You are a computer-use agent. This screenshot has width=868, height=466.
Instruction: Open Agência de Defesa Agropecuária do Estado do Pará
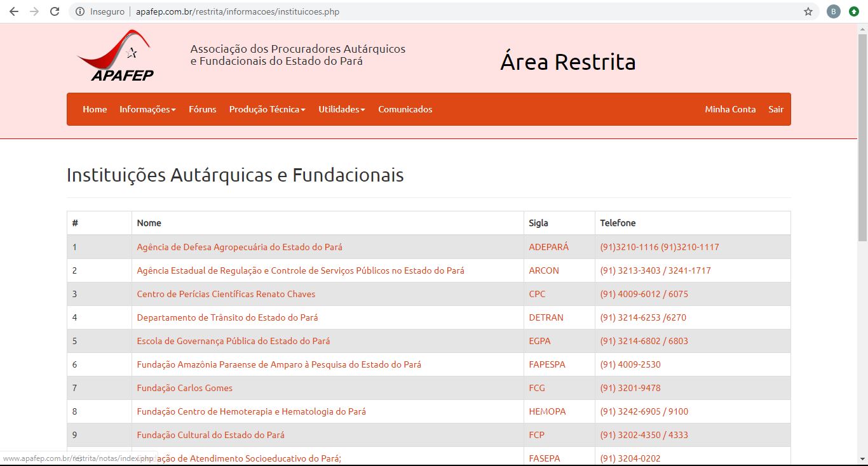coord(240,247)
